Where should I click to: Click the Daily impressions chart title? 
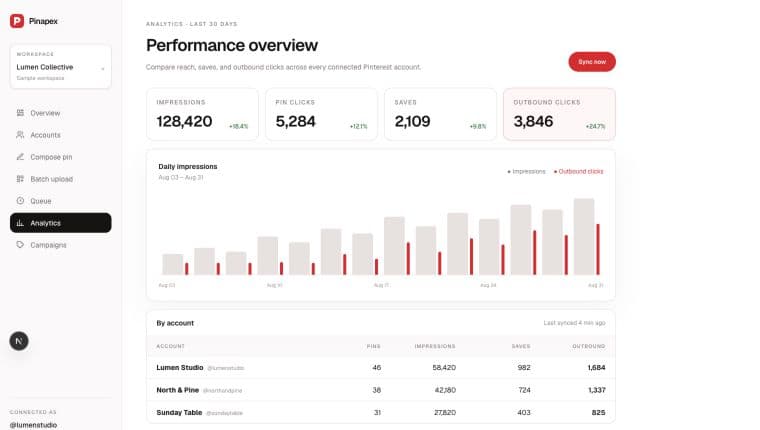pos(188,166)
